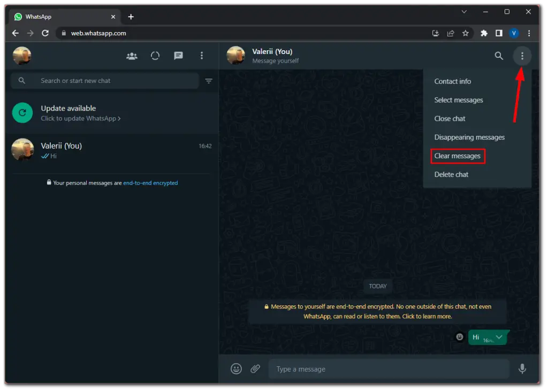The width and height of the screenshot is (548, 392).
Task: Open the browser three-dot menu
Action: pyautogui.click(x=529, y=33)
